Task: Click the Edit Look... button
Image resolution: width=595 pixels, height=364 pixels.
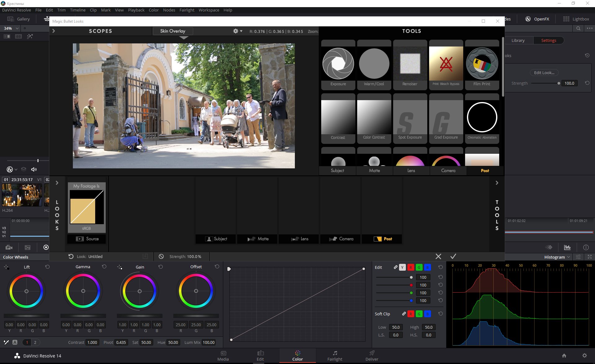Action: [544, 73]
